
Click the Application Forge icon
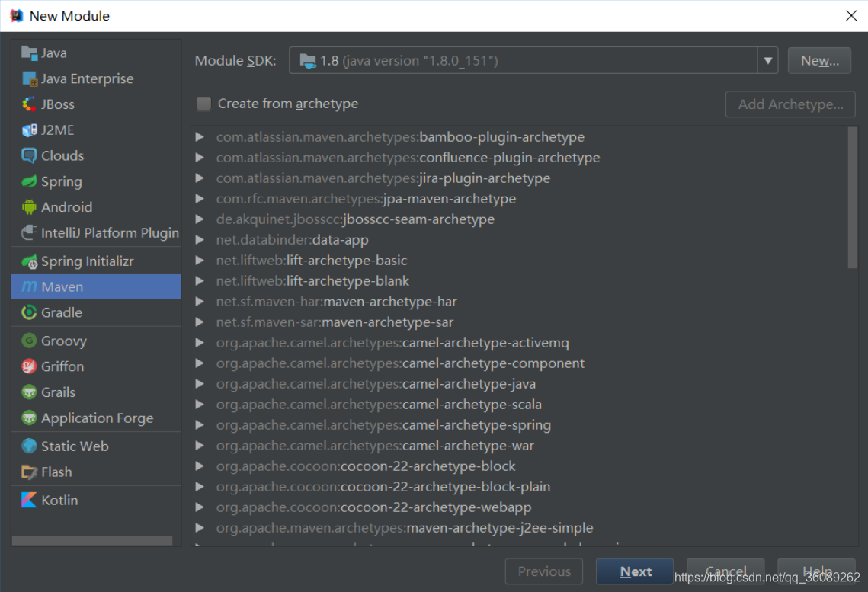pyautogui.click(x=29, y=418)
